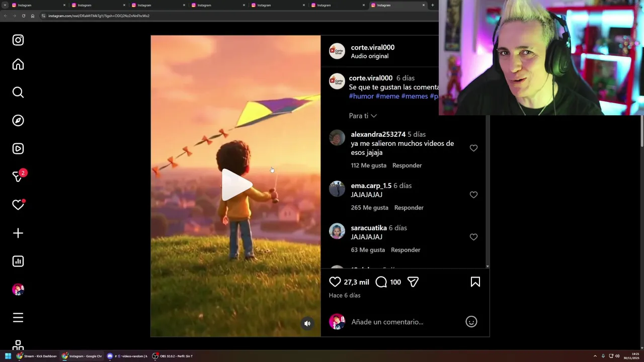The image size is (644, 362).
Task: View the 63 Me gusta likes list
Action: (x=368, y=250)
